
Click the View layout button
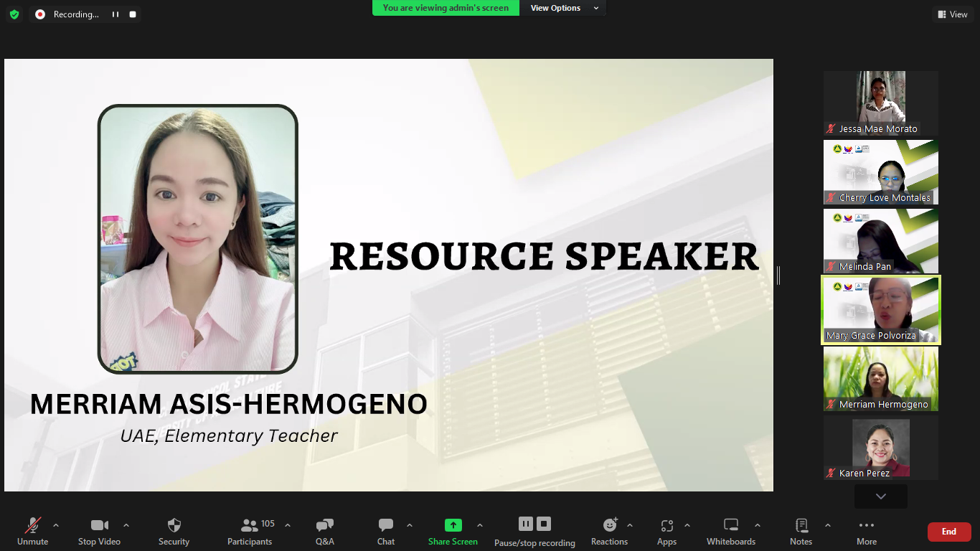(x=952, y=14)
